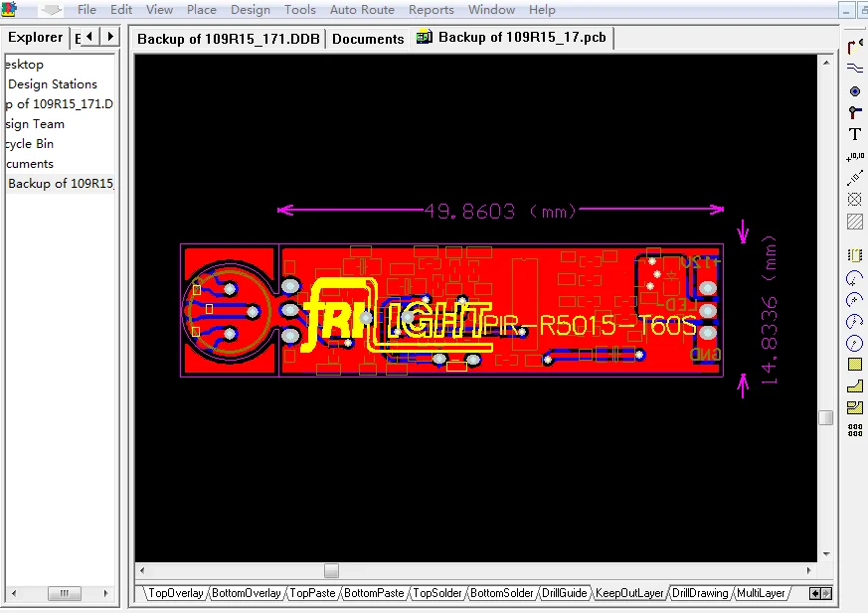Select the place coordinate tool
The width and height of the screenshot is (868, 613).
(x=855, y=157)
